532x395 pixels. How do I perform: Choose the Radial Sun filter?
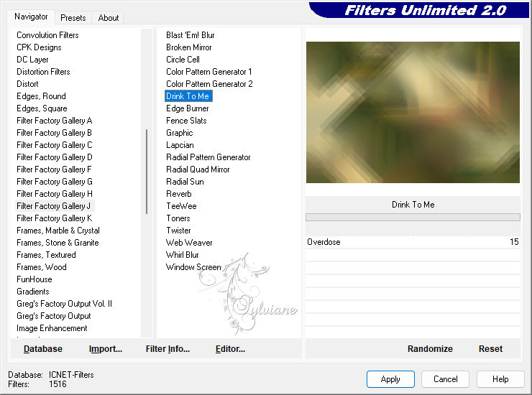coord(185,182)
